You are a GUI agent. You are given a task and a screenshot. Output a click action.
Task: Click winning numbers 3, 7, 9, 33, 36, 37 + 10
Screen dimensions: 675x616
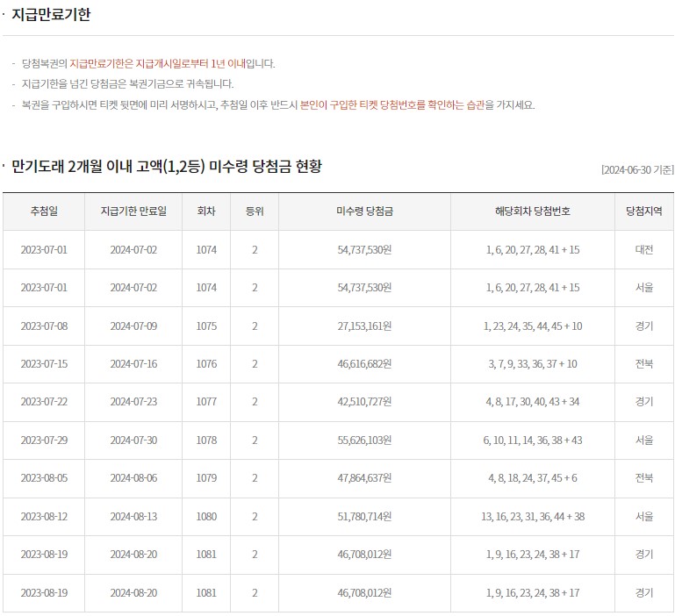tap(533, 364)
